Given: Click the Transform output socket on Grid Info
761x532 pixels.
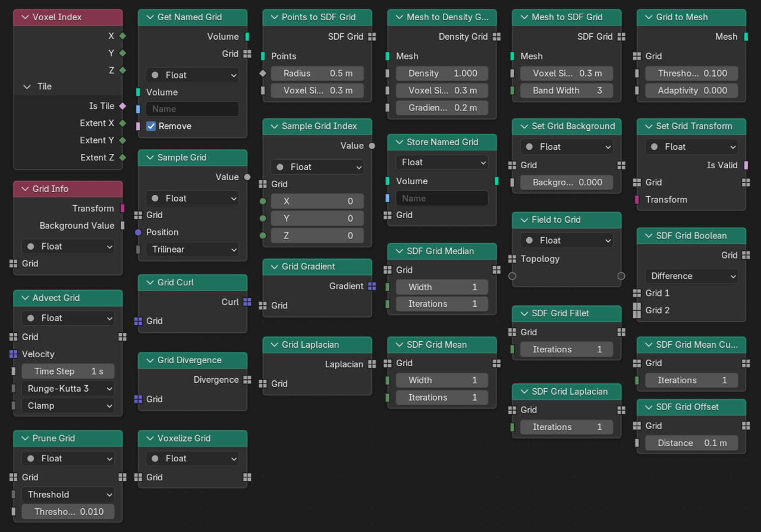Looking at the screenshot, I should pos(122,209).
